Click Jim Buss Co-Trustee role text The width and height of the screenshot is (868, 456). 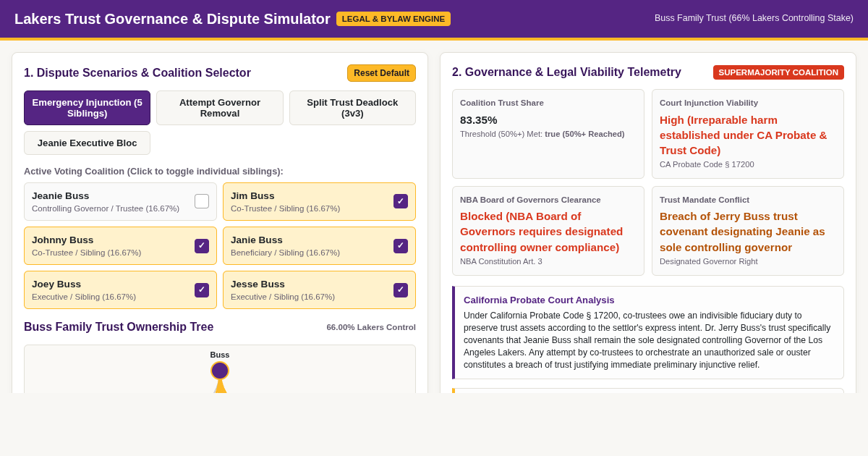[285, 208]
